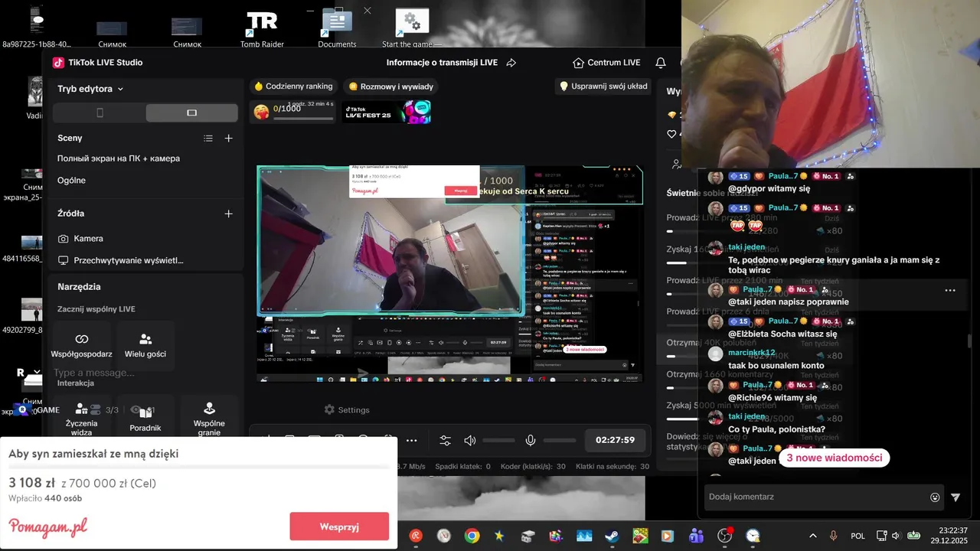Open the audio mixer sliders icon
The image size is (980, 551).
[446, 440]
